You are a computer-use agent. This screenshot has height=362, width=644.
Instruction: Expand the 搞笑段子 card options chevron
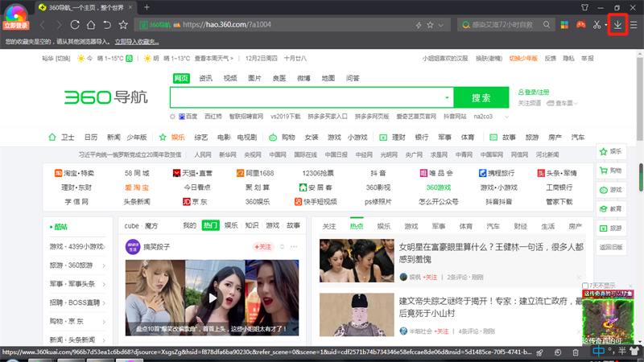(283, 247)
